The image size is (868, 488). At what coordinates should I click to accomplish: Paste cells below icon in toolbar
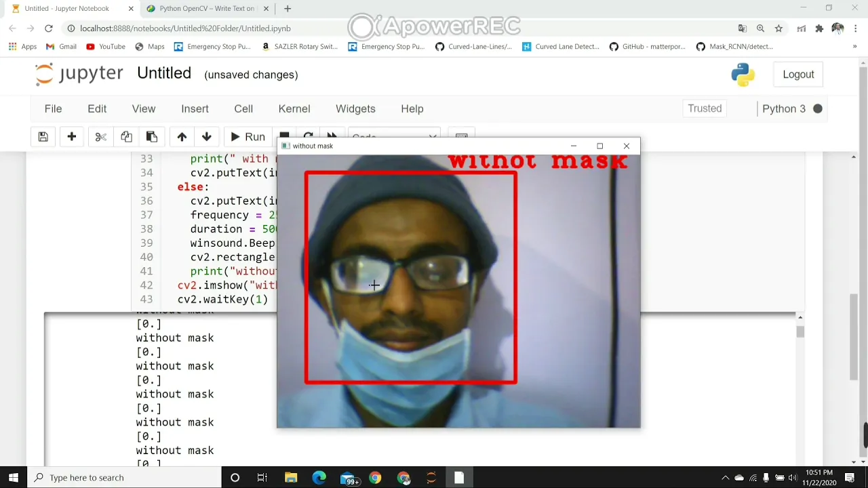pos(152,137)
